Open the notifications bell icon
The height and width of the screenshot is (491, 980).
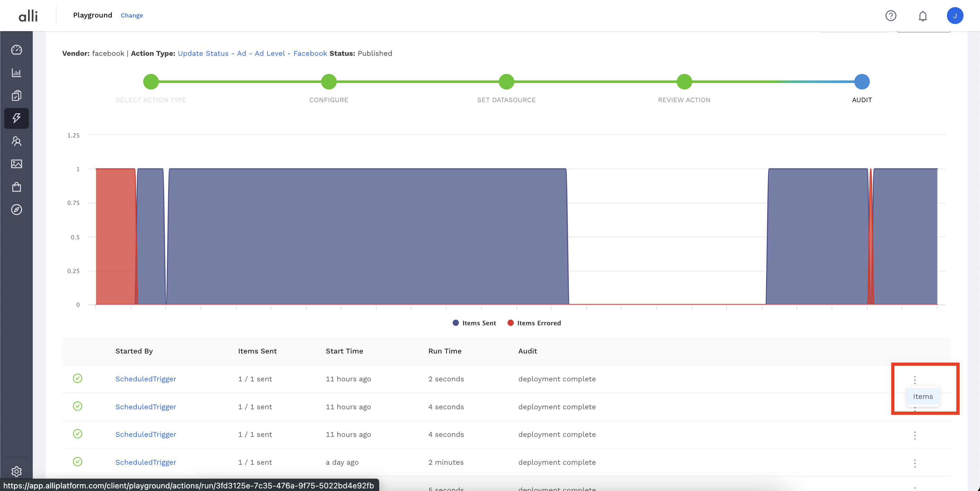pyautogui.click(x=923, y=16)
